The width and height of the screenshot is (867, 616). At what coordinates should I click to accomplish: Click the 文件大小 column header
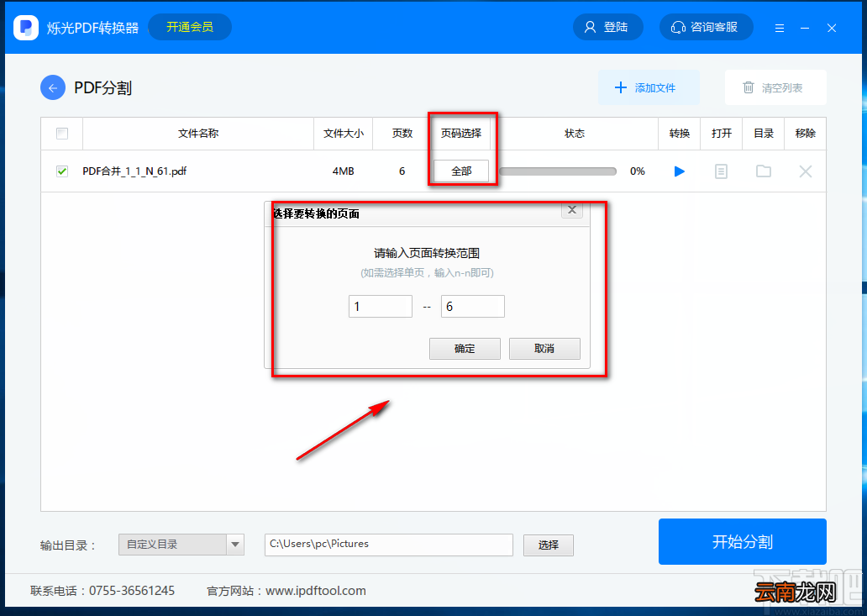tap(344, 134)
